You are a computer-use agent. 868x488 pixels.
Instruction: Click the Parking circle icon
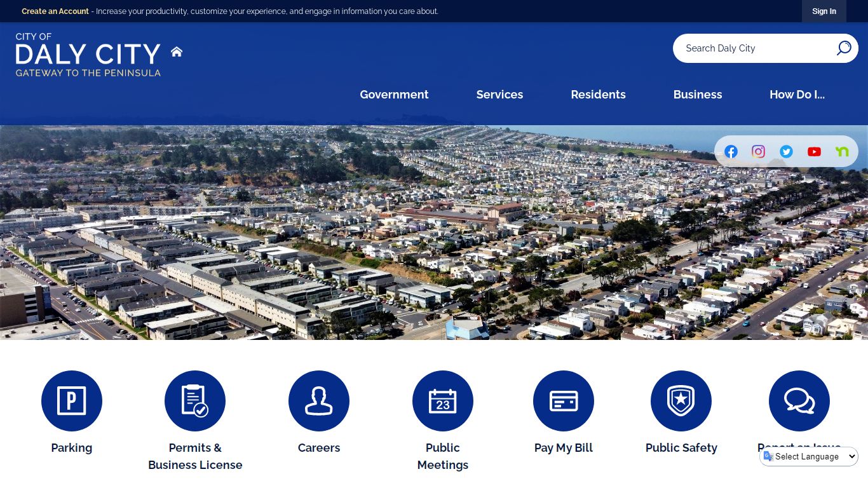tap(72, 401)
